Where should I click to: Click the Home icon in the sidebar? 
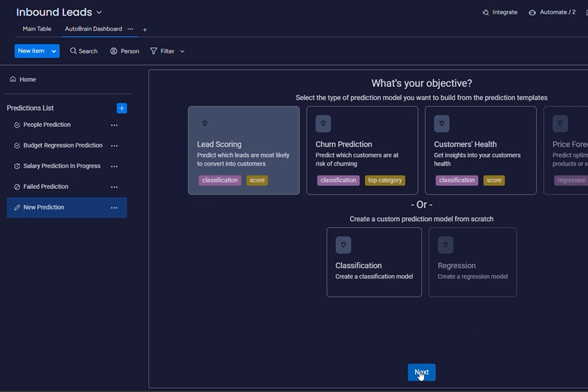click(13, 80)
